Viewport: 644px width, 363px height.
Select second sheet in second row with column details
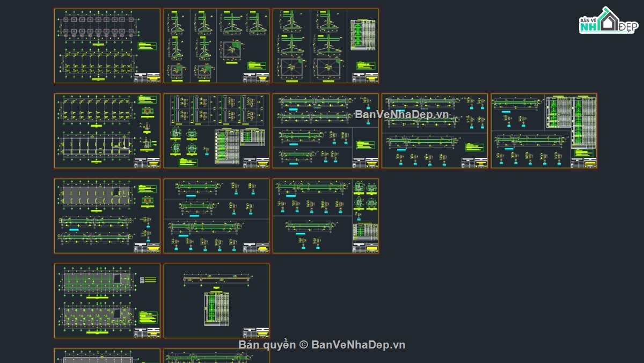[x=216, y=131]
